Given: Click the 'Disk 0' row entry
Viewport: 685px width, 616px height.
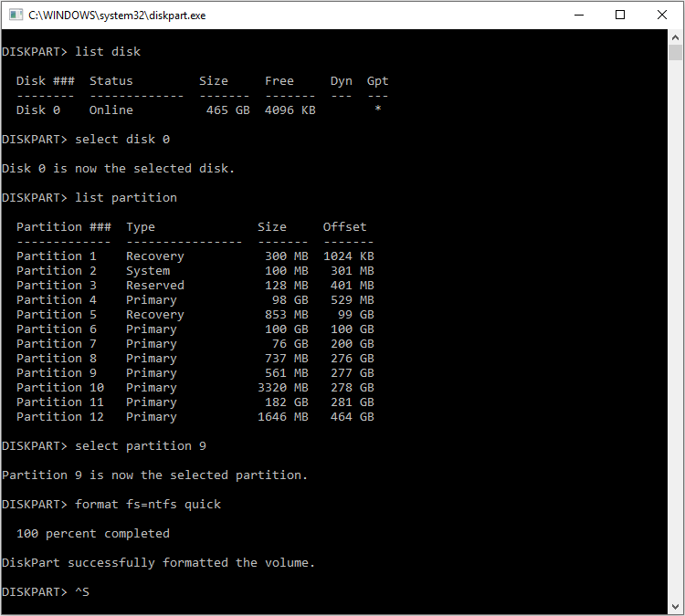Looking at the screenshot, I should pyautogui.click(x=38, y=110).
